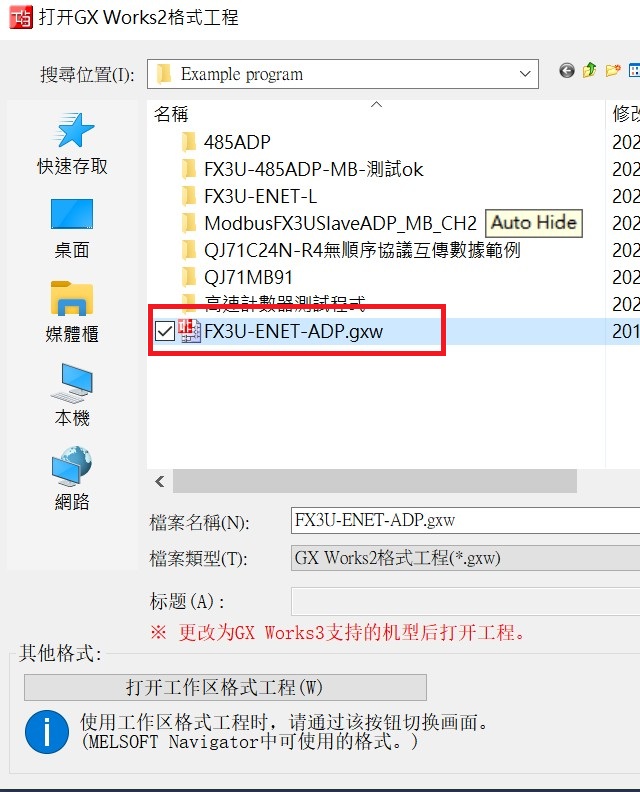640x792 pixels.
Task: Go to 本機 This PC location
Action: click(72, 395)
